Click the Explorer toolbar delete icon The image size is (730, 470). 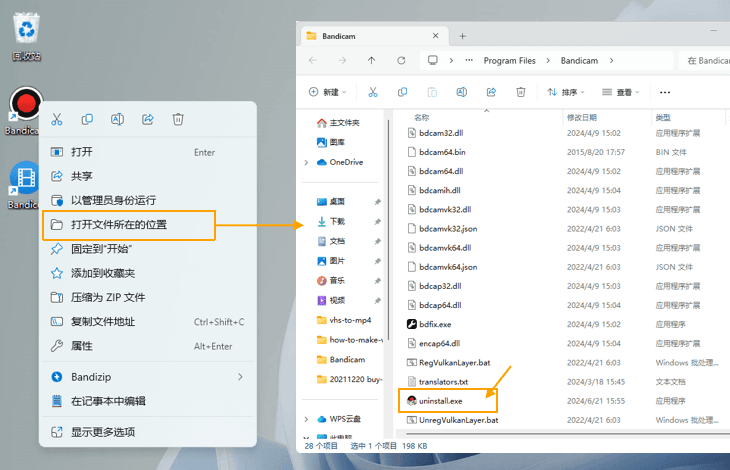pos(520,92)
